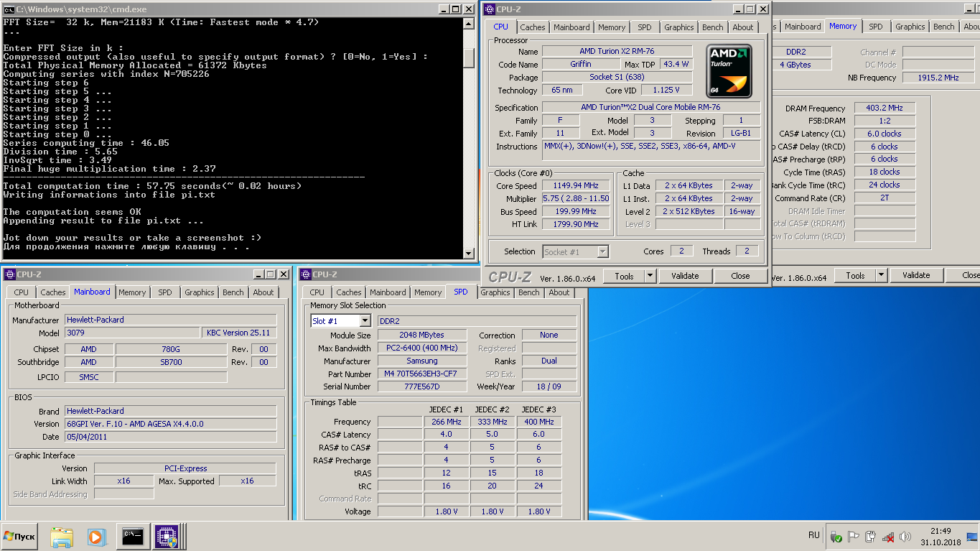Select the Bench tab in the Memory CPU-Z window
The height and width of the screenshot is (551, 980).
click(x=944, y=27)
